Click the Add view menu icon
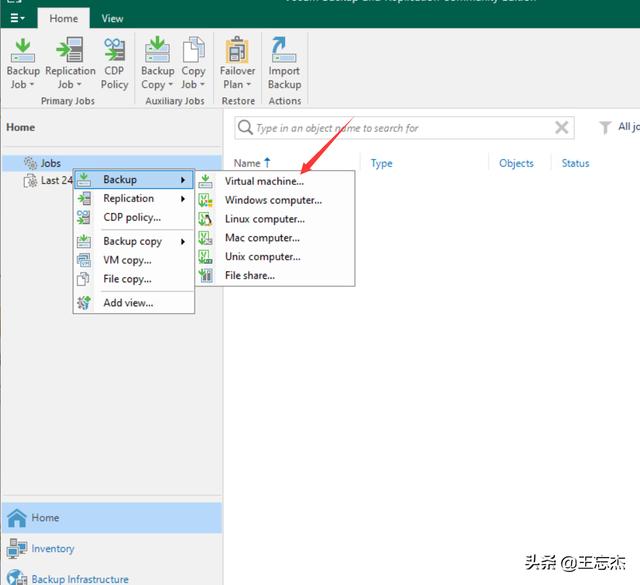Screen dimensions: 640x585 [x=84, y=303]
